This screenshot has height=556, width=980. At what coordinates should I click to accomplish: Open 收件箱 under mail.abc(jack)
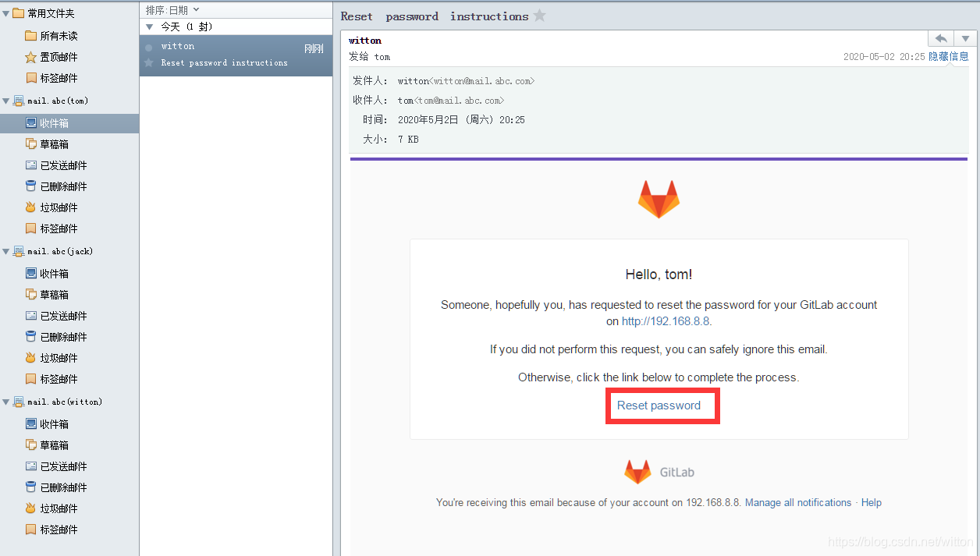47,274
